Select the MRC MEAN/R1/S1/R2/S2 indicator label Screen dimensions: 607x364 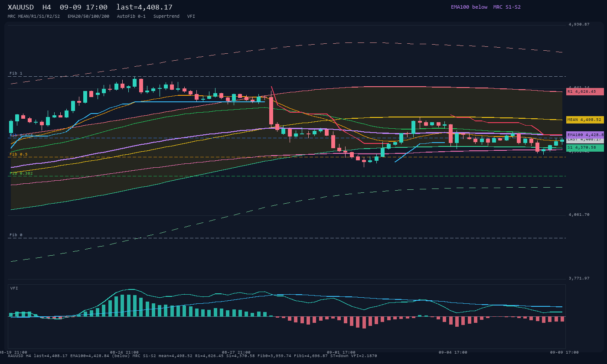(x=34, y=16)
